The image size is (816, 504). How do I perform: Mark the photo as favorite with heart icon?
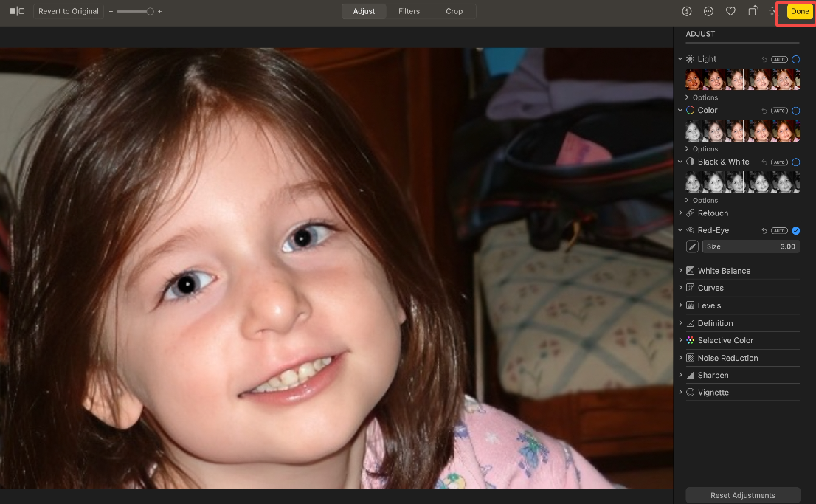click(x=730, y=11)
